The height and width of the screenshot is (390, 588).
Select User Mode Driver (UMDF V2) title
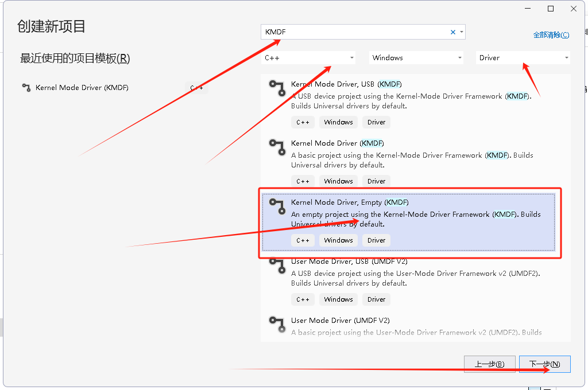pos(341,321)
